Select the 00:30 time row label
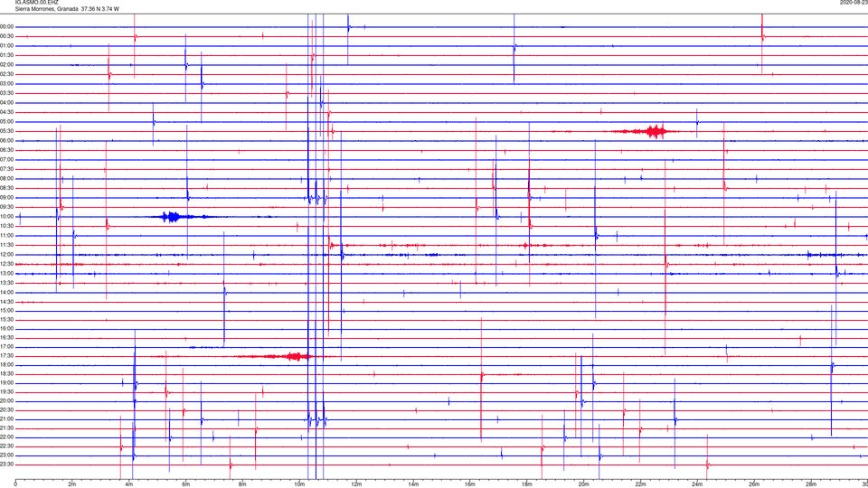The image size is (868, 488). click(7, 36)
